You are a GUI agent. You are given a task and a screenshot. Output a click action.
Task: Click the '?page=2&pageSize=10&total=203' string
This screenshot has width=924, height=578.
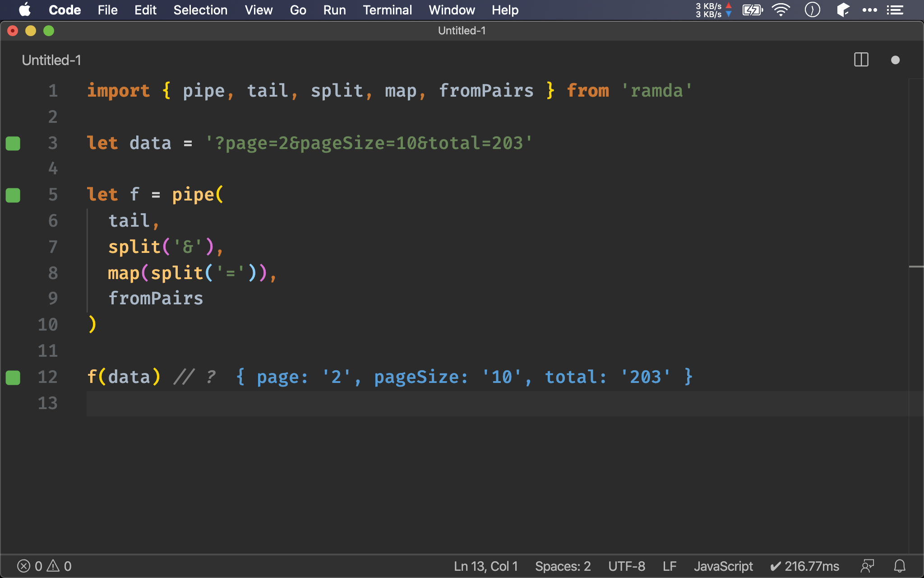tap(369, 143)
